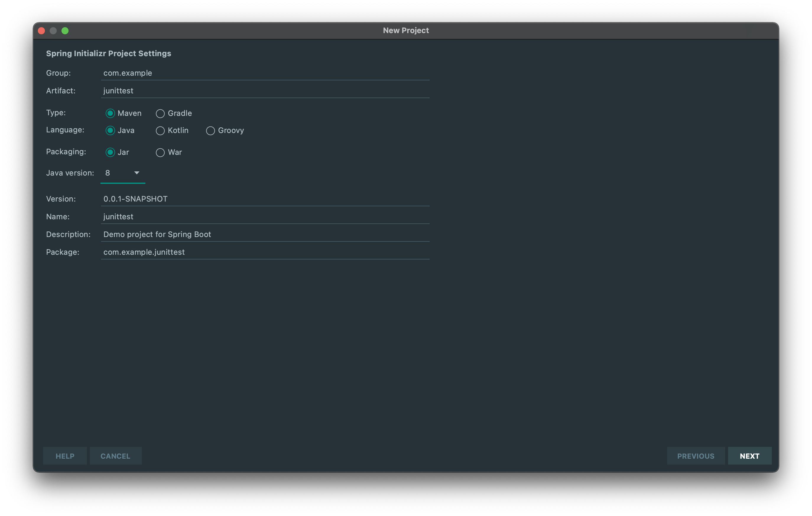The image size is (812, 516).
Task: Select Java language option
Action: click(x=110, y=131)
